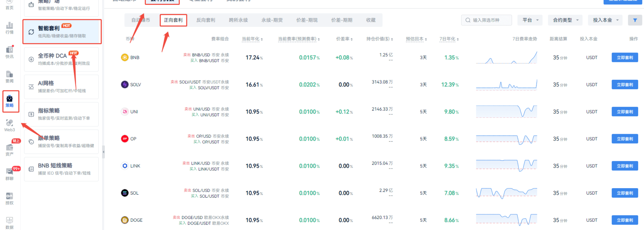Switch to the 价差-期现 tab
This screenshot has width=644, height=230.
click(307, 20)
